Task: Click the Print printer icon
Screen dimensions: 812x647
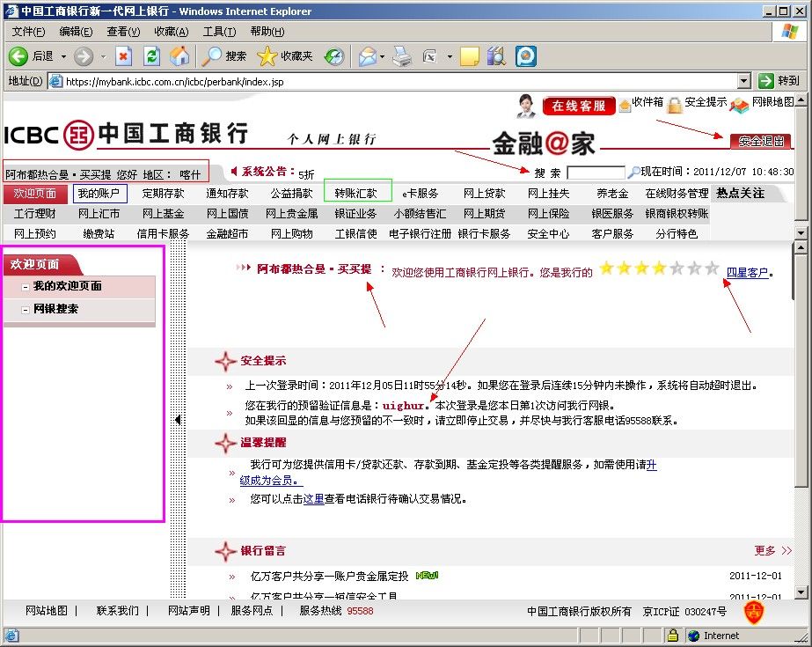Action: coord(401,56)
